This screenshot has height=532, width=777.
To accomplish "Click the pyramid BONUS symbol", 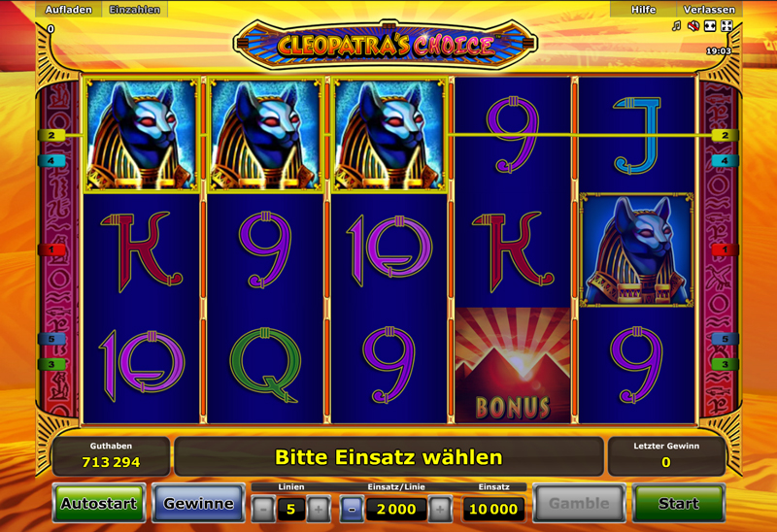I will pos(513,365).
